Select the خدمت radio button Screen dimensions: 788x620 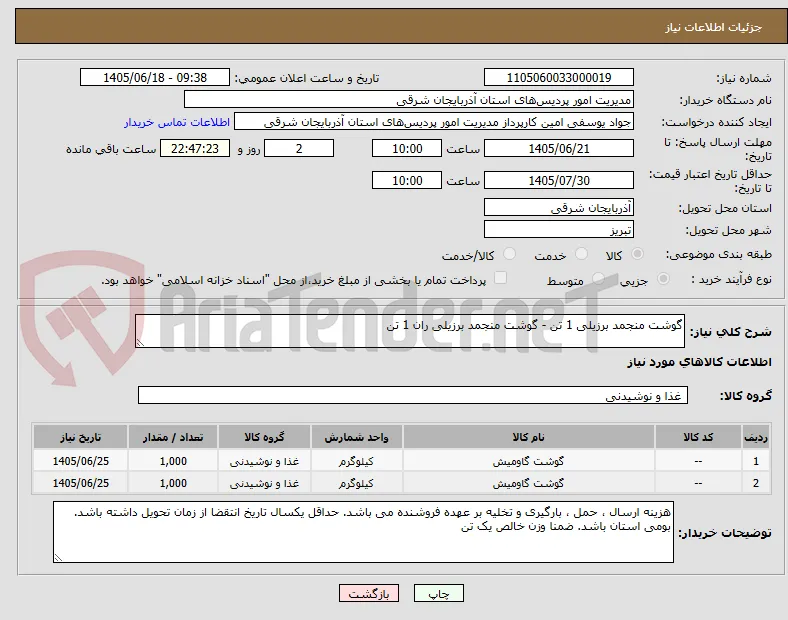(x=581, y=254)
